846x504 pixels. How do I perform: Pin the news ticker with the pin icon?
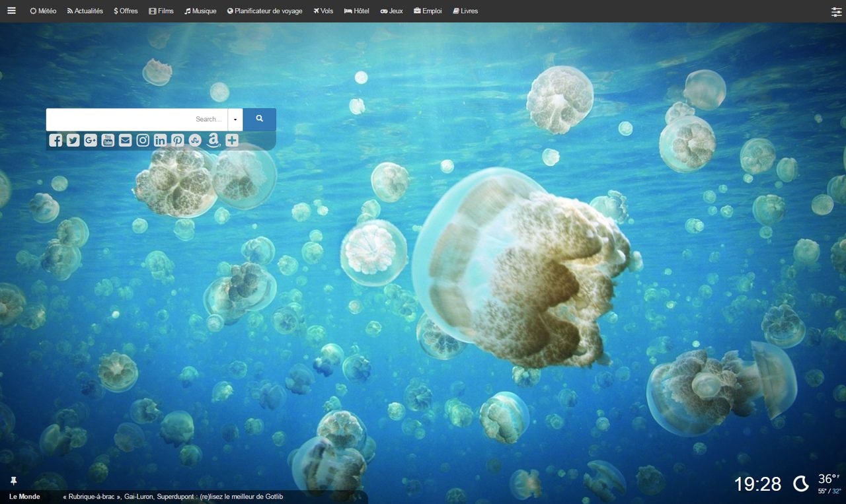[13, 481]
